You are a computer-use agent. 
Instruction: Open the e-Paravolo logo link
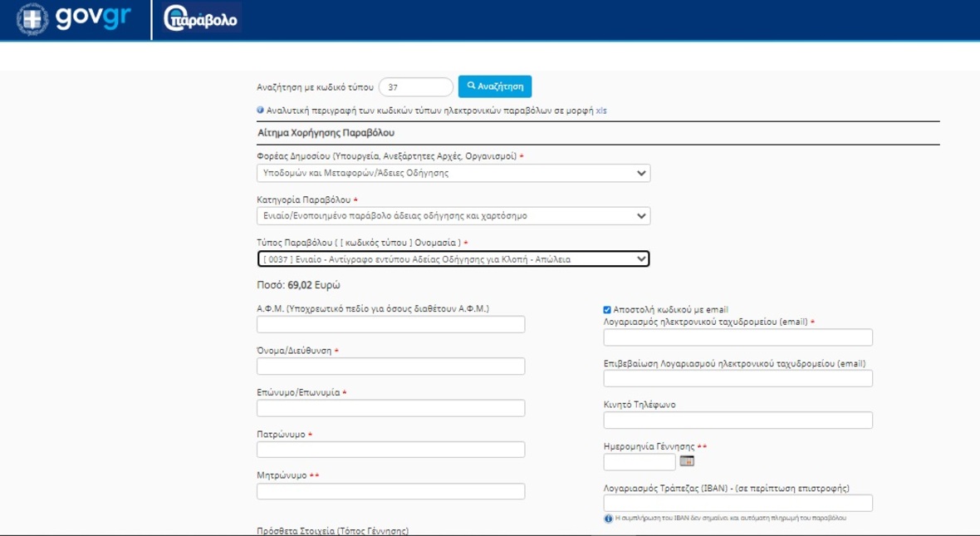[201, 19]
